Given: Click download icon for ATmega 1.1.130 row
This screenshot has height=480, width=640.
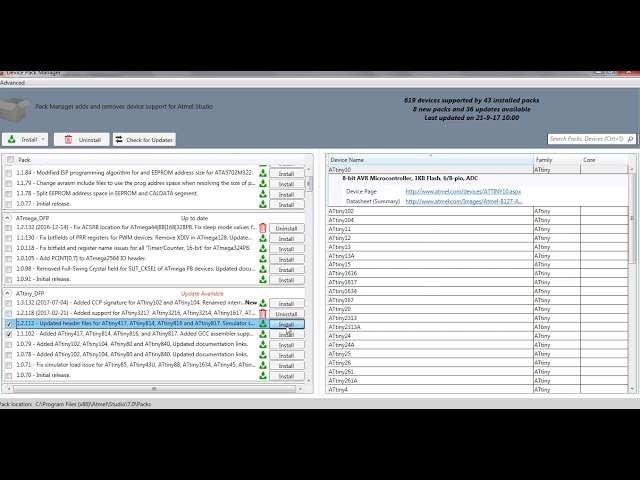Looking at the screenshot, I should click(x=263, y=238).
